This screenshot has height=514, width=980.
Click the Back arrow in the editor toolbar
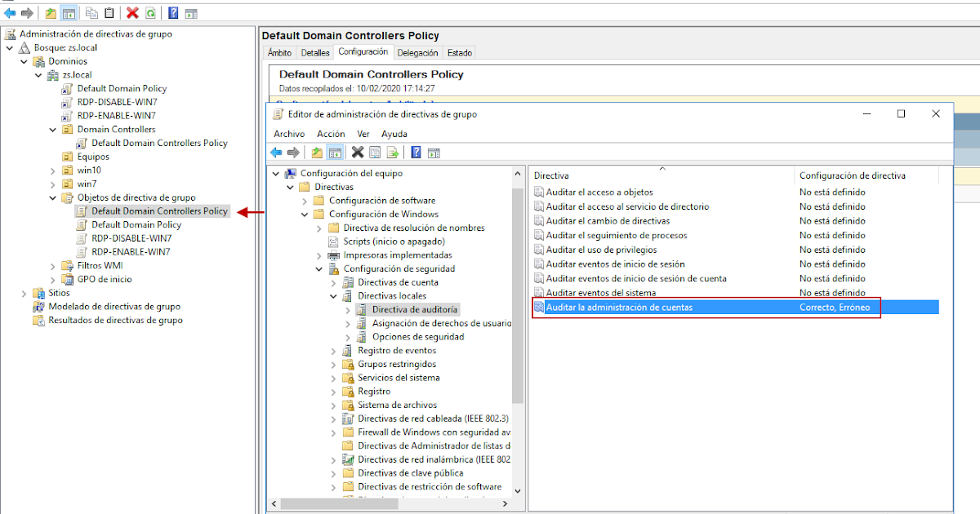tap(275, 152)
